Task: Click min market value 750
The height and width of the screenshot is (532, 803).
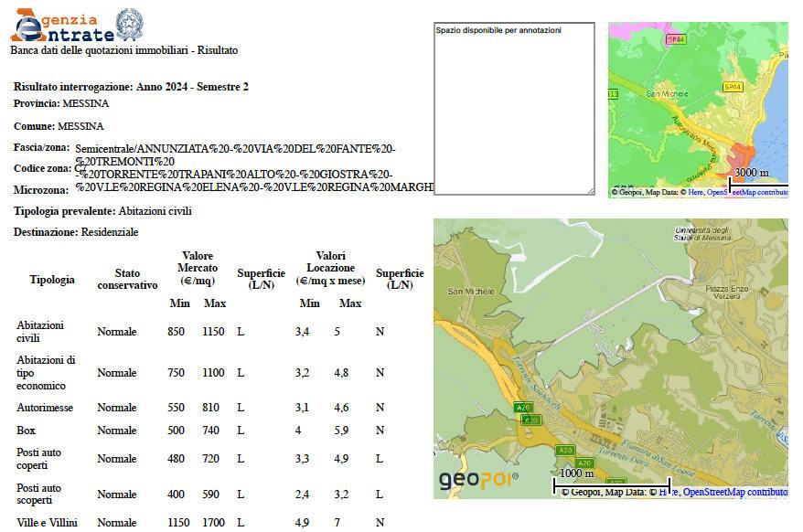Action: tap(176, 373)
